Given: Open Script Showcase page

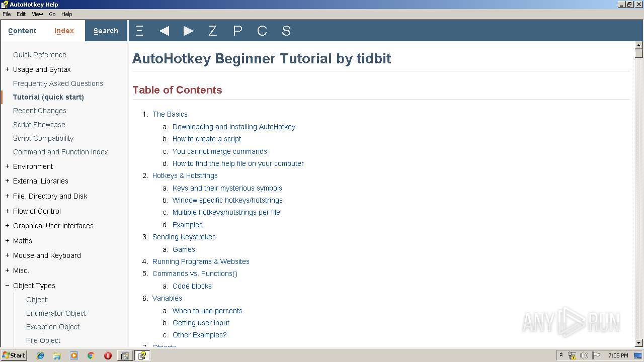Looking at the screenshot, I should [39, 125].
